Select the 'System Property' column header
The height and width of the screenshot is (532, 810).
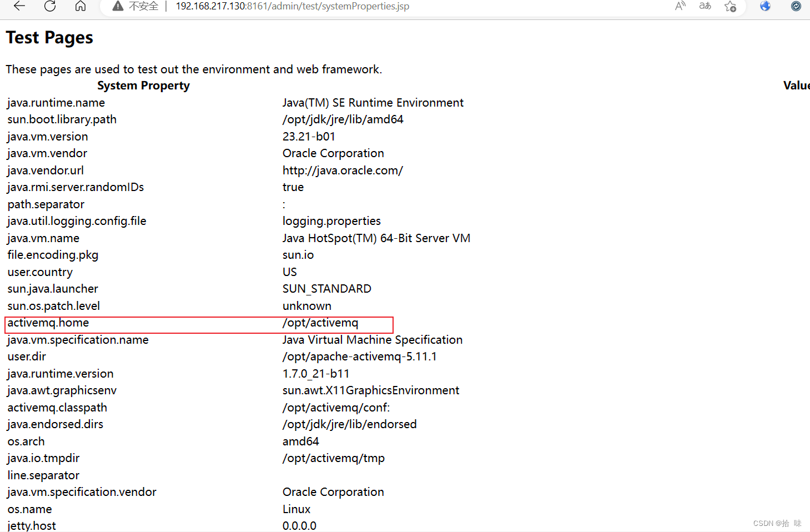143,86
